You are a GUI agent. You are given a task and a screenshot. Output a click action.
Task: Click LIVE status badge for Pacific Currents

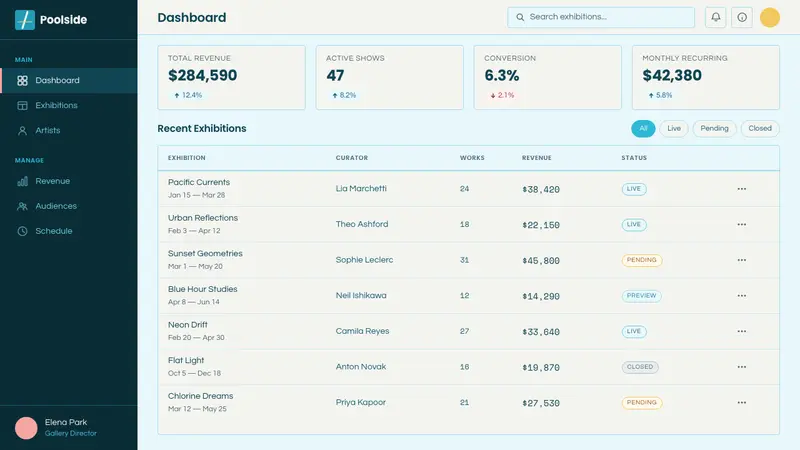pos(634,189)
